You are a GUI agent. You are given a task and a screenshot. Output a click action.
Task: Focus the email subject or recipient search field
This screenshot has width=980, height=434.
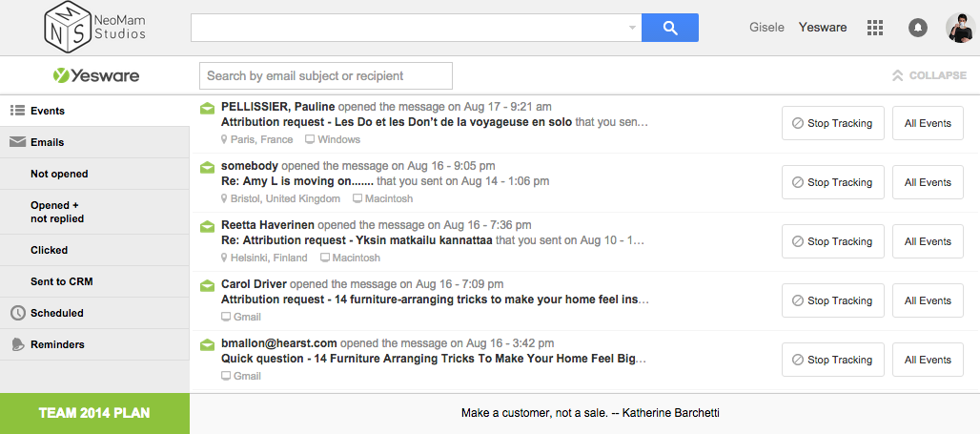325,75
